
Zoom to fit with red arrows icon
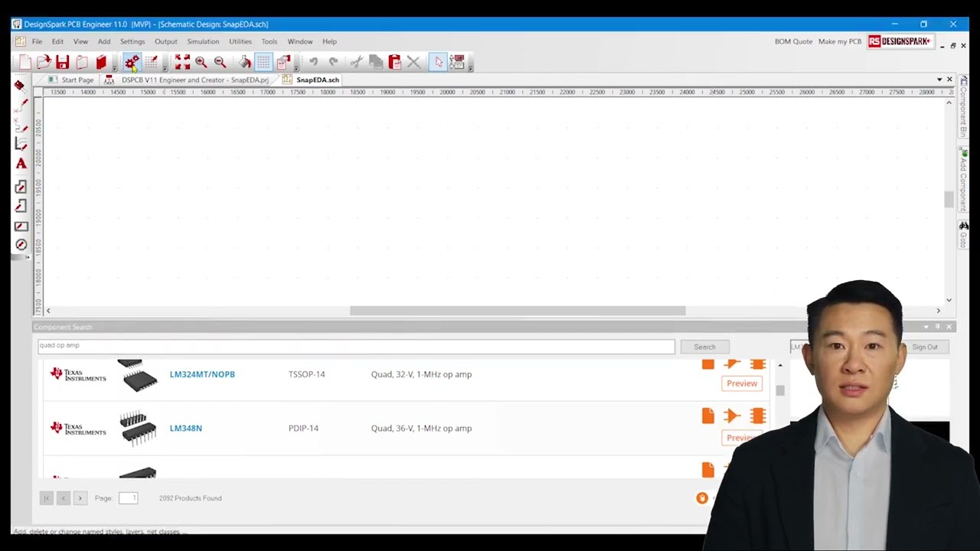click(182, 62)
